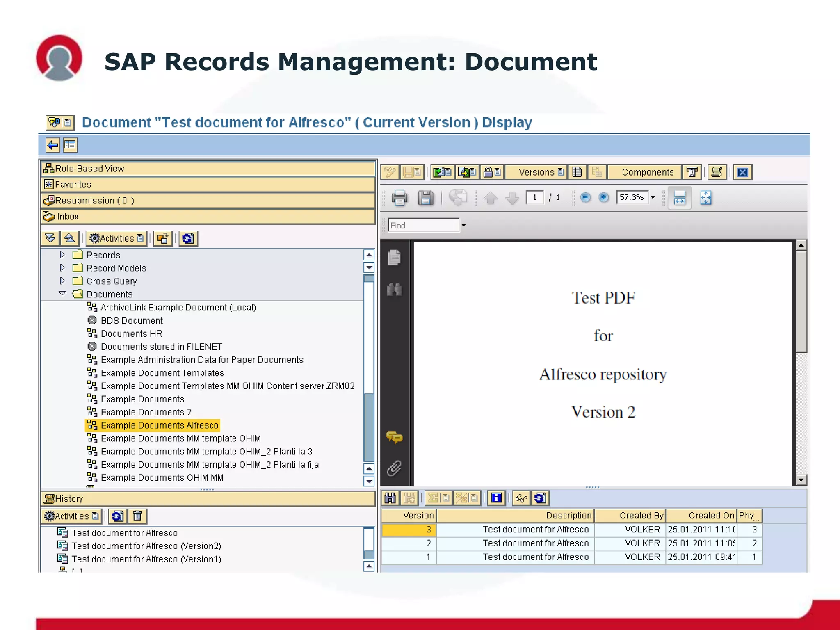Click the PDF zoom in plus icon
This screenshot has height=630, width=840.
[x=603, y=198]
